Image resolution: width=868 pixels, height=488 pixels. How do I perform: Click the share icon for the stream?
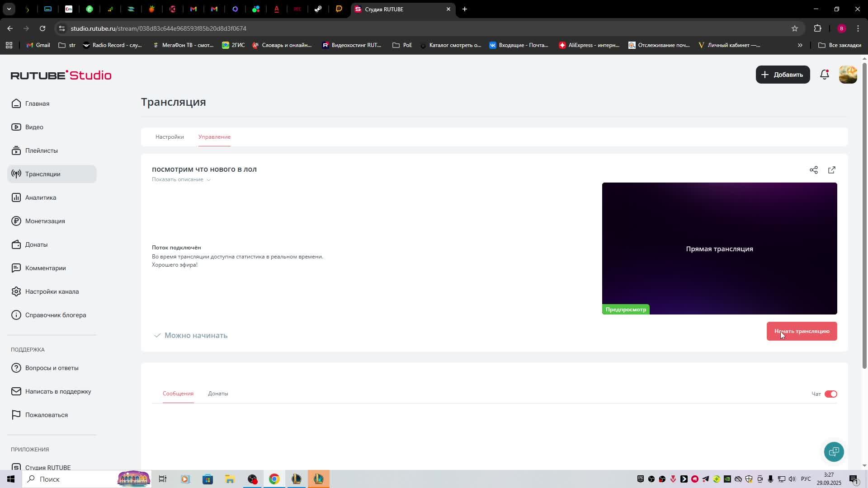pos(813,170)
